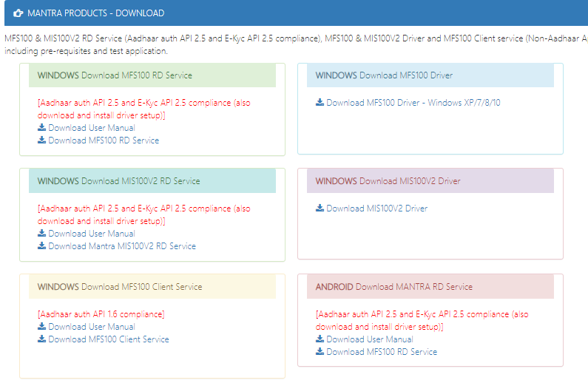Screen dimensions: 588x383
Task: Click download icon before MIS100V2 RD Service User Manual
Action: click(41, 233)
